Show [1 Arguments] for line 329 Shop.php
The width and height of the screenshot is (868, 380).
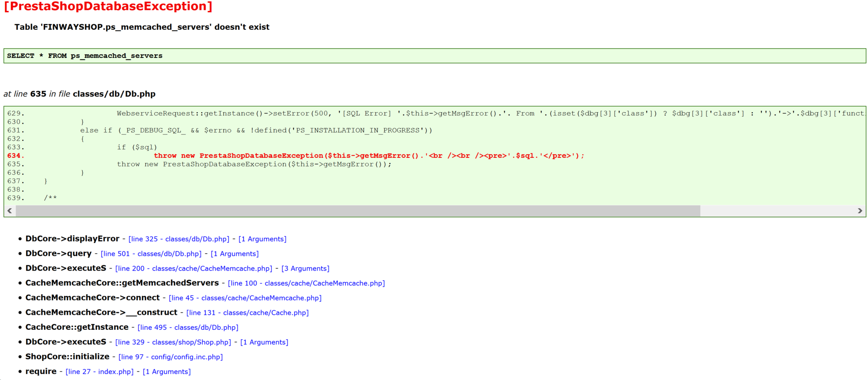pos(264,342)
